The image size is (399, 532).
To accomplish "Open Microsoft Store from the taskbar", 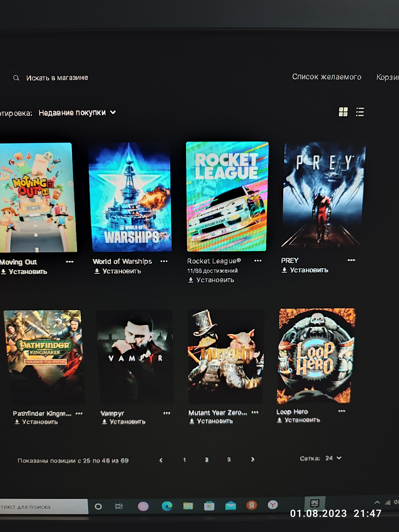I will 209,506.
